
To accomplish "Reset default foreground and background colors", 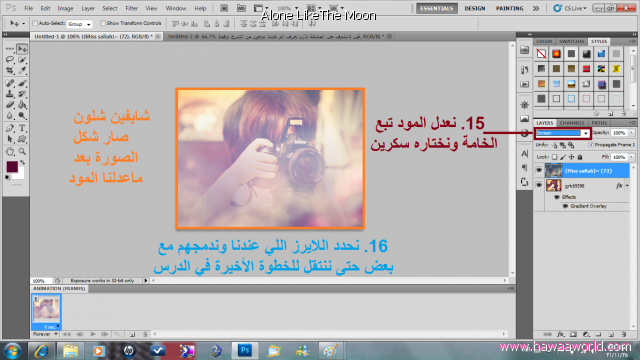I will click(x=7, y=178).
